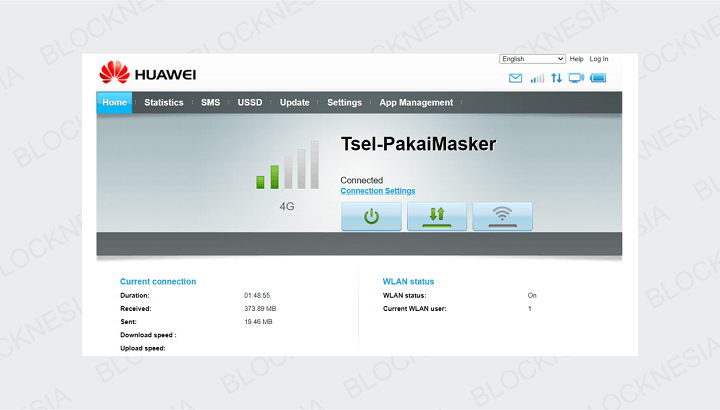Click the Upload speed label

pos(143,348)
